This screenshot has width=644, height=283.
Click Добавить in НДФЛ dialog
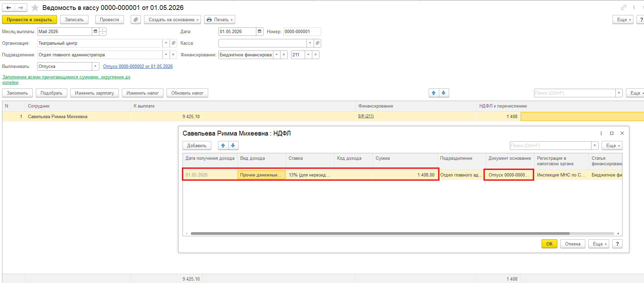[197, 145]
